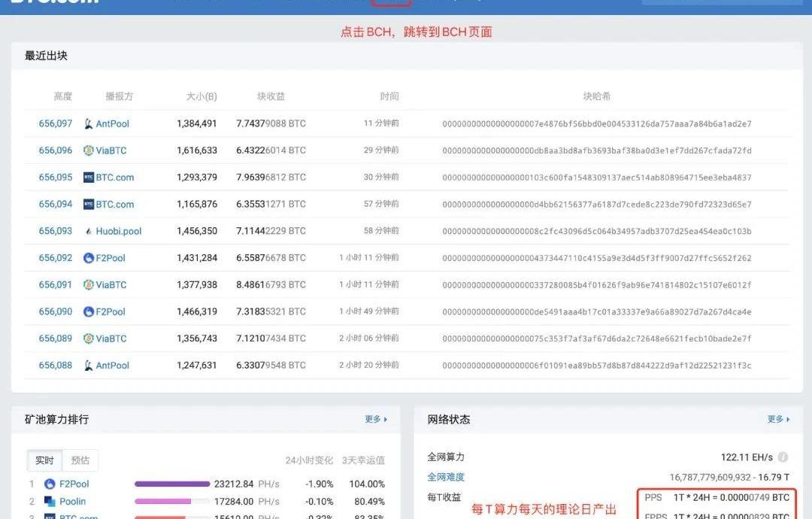Open block height 656,090
This screenshot has height=519, width=812.
coord(56,312)
